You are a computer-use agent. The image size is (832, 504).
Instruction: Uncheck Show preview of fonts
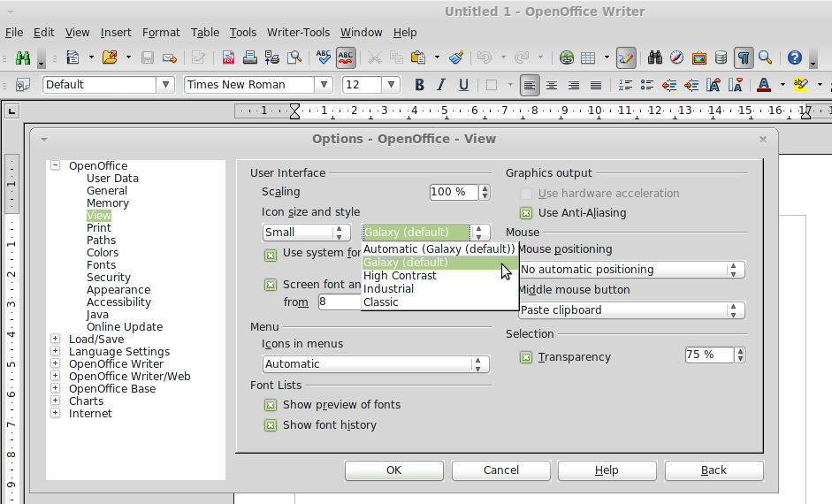pos(271,405)
